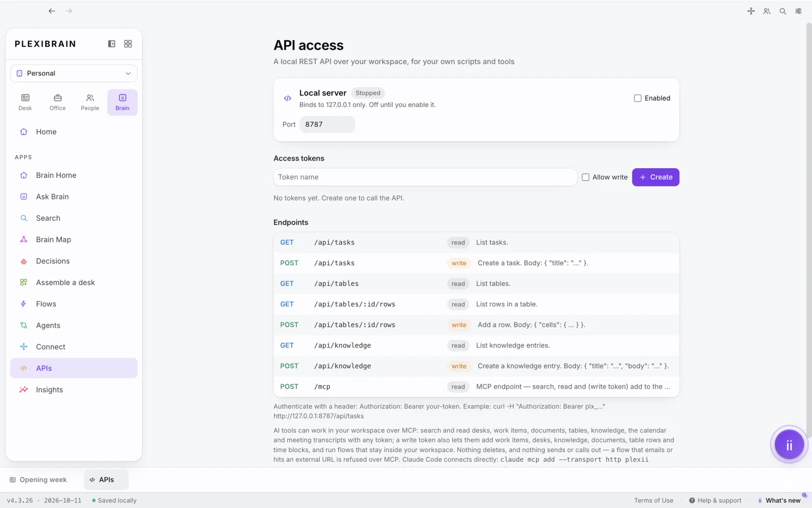Image resolution: width=812 pixels, height=508 pixels.
Task: Switch to the Desk section
Action: (25, 102)
